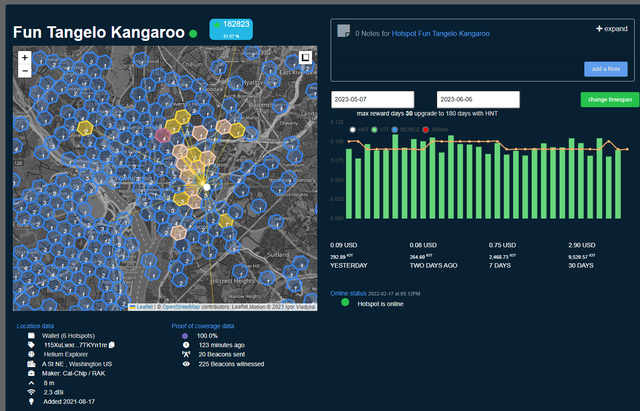Click the 20 Beacons sent text
Screen dimensions: 640x411
[x=222, y=354]
